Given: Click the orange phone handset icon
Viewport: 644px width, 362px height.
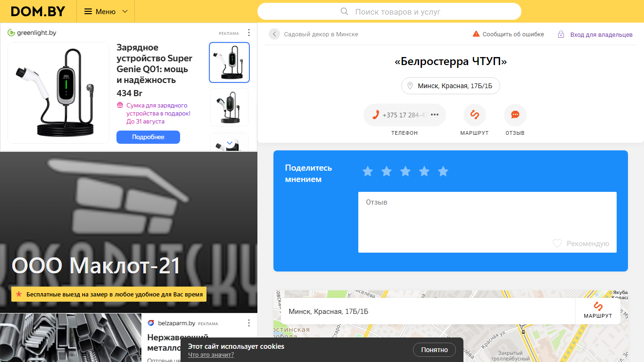Looking at the screenshot, I should [376, 115].
